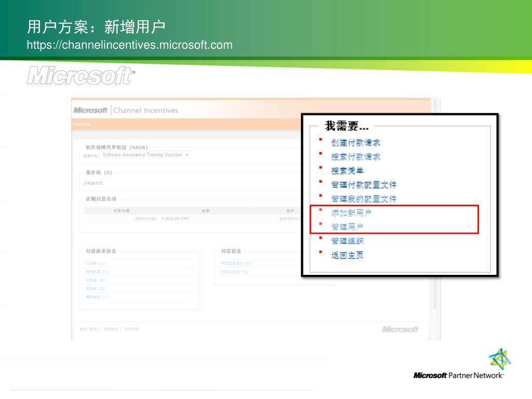This screenshot has height=399, width=532.
Task: Click the Microsoft Partner Network star logo
Action: (x=500, y=358)
